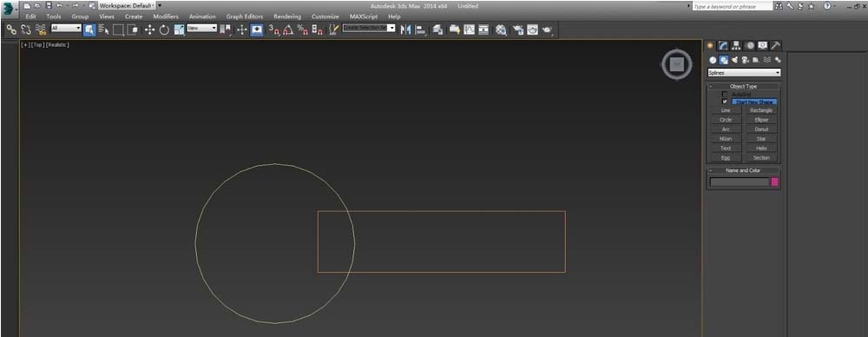Open the Graph Editors menu
The width and height of the screenshot is (868, 337).
(x=245, y=17)
